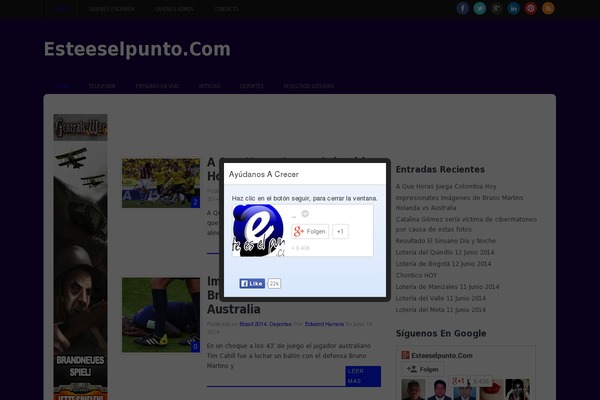Click the Leer Mas button
This screenshot has height=400, width=600.
tap(363, 376)
